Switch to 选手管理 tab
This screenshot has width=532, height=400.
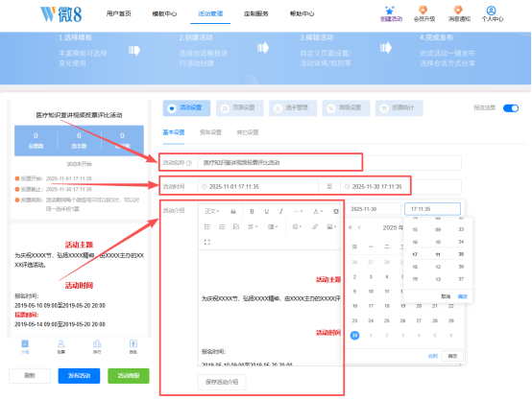(293, 107)
